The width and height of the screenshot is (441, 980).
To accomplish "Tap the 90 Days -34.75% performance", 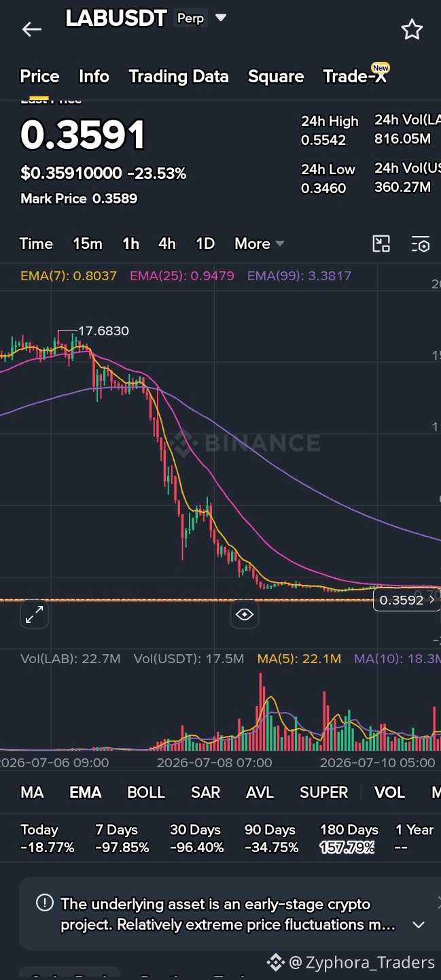I will 272,839.
